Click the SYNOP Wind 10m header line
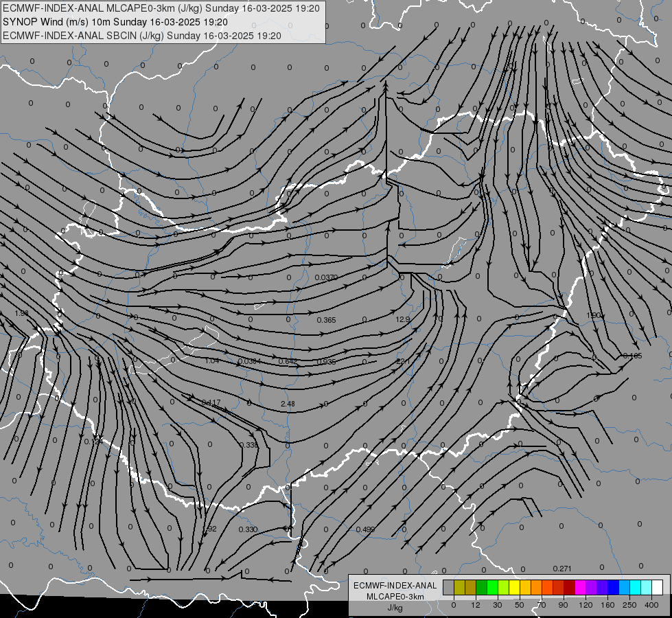This screenshot has height=618, width=672. click(115, 22)
